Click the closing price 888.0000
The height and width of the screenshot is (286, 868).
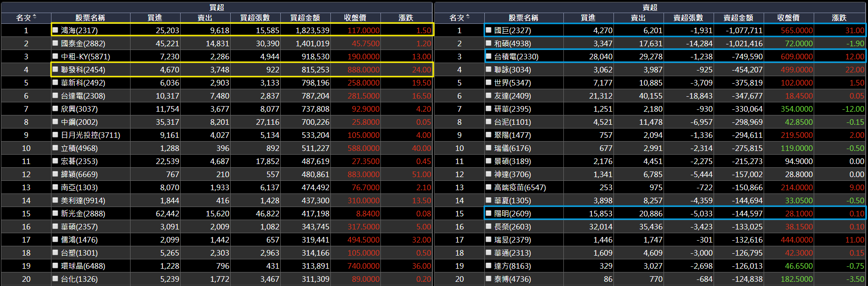364,70
